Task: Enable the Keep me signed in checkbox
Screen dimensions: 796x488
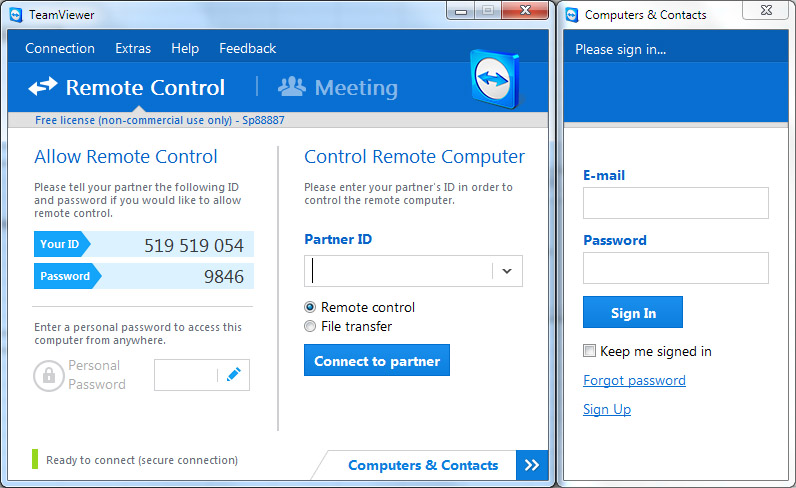Action: 590,351
